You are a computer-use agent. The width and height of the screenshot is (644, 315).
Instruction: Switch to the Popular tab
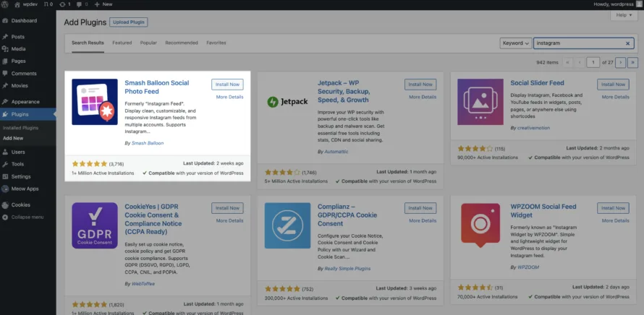[x=148, y=43]
